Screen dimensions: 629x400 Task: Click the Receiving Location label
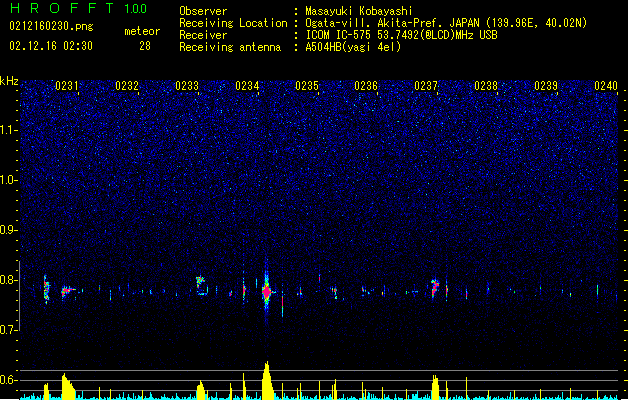pyautogui.click(x=233, y=23)
